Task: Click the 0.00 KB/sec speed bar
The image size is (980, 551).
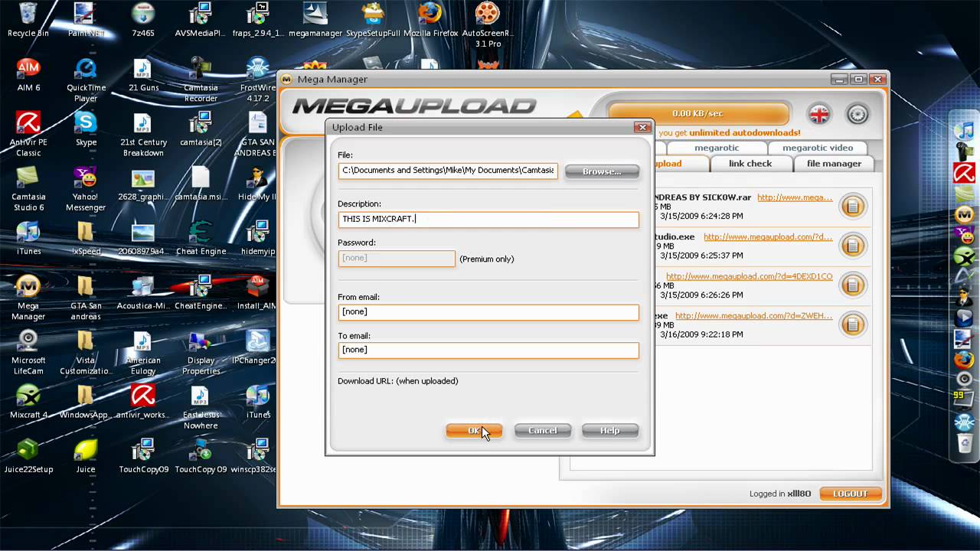Action: coord(697,114)
